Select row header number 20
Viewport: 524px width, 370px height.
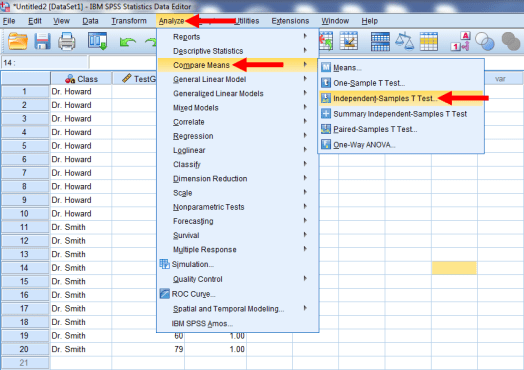[x=25, y=349]
